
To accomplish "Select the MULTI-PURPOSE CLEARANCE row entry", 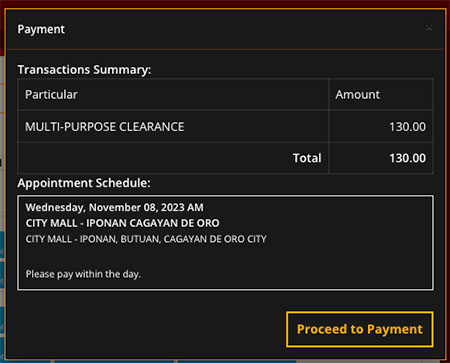I will (105, 127).
